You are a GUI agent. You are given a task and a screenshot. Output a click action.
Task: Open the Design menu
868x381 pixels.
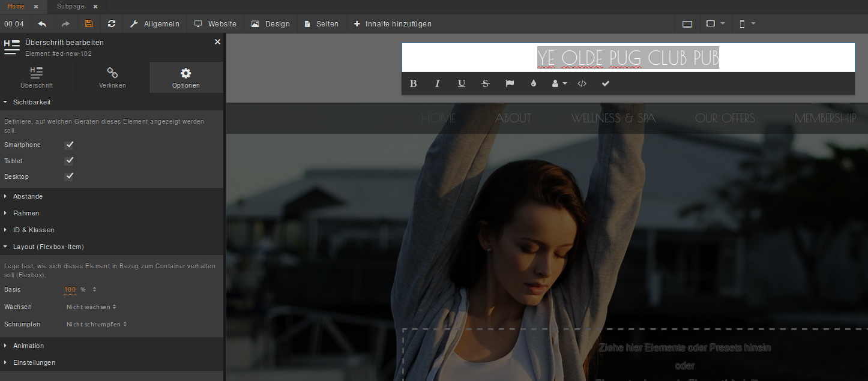point(270,24)
